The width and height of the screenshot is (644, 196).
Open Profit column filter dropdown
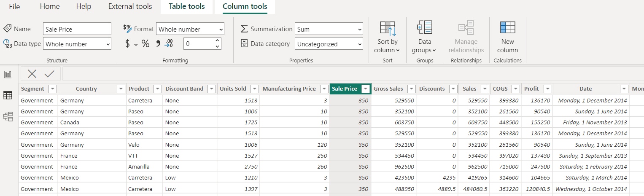547,89
